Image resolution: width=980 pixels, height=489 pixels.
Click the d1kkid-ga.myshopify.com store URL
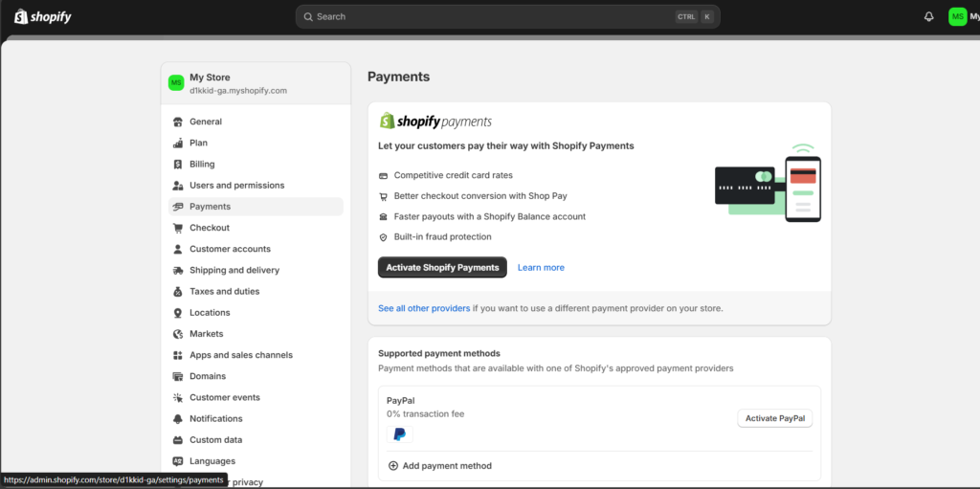pyautogui.click(x=238, y=91)
